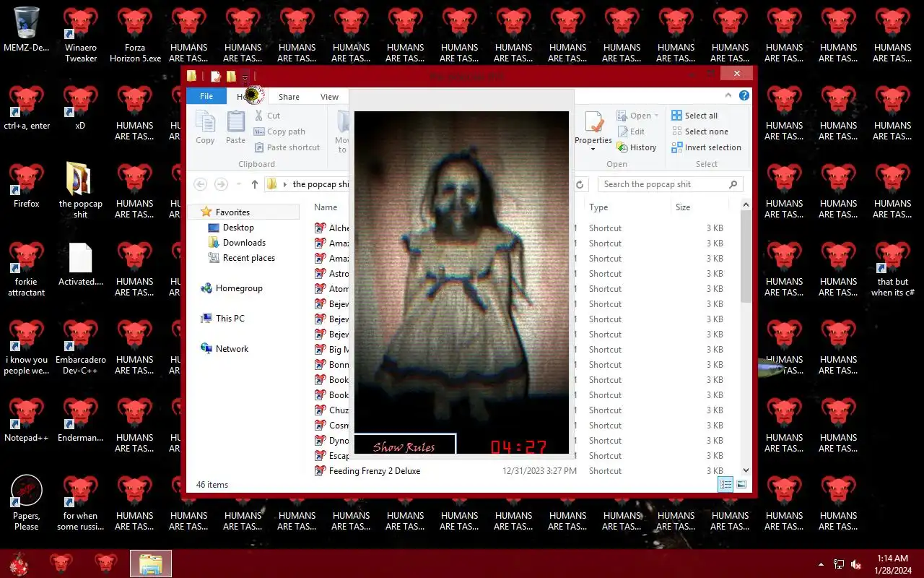
Task: Open the Share ribbon tab
Action: 289,97
